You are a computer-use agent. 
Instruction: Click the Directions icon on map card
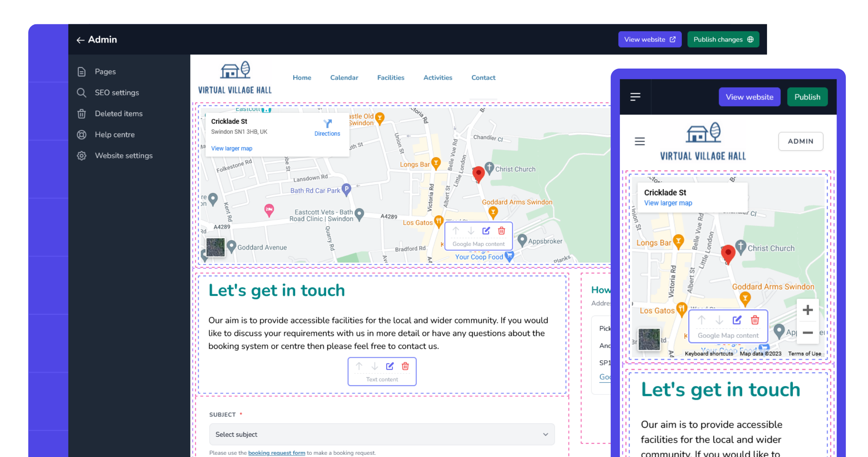pos(327,124)
